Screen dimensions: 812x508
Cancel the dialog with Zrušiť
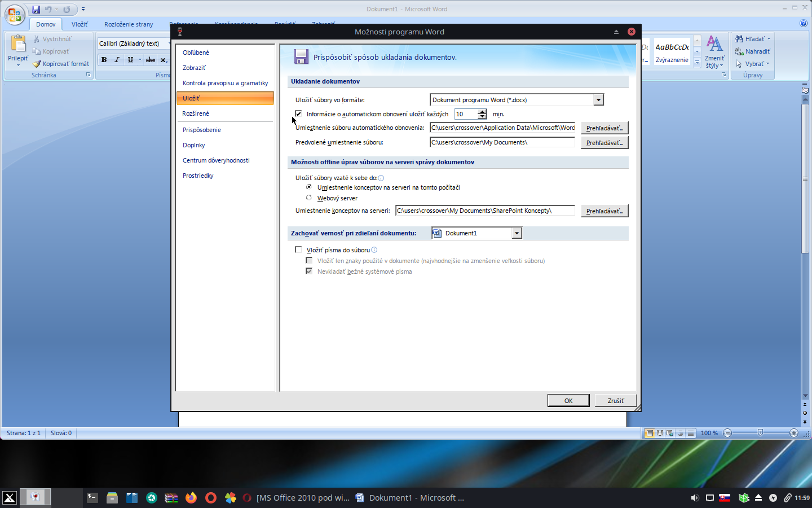[616, 400]
